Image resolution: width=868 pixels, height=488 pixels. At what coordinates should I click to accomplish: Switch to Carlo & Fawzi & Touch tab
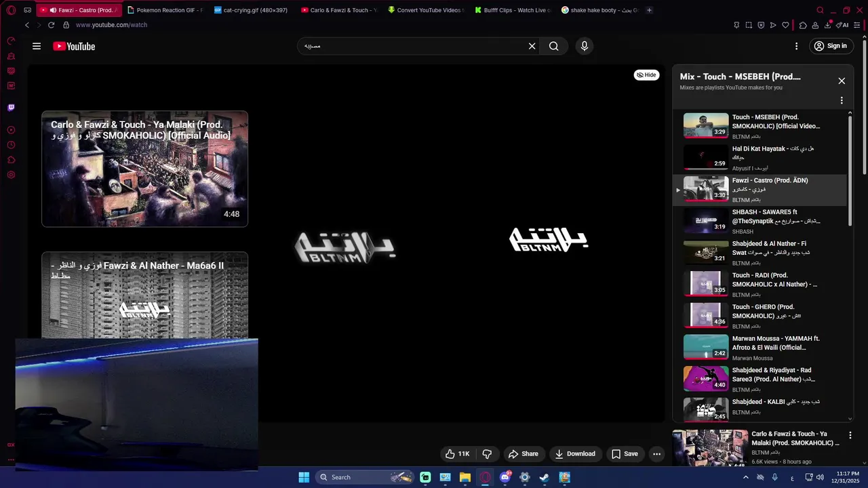pos(338,10)
